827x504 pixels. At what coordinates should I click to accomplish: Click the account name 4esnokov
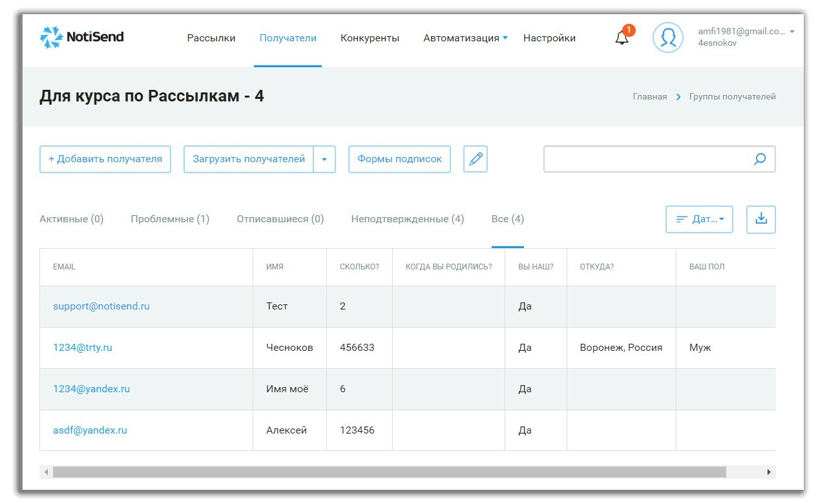(x=717, y=43)
